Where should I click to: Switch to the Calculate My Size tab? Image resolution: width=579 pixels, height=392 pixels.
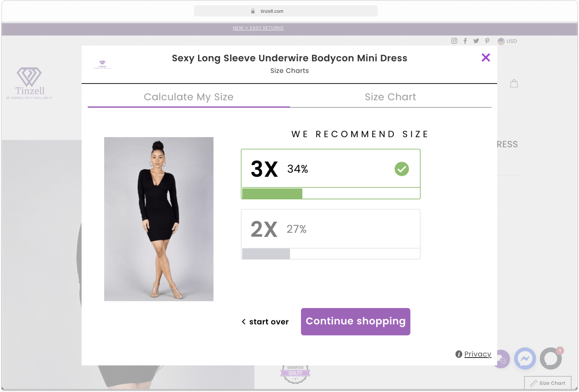pyautogui.click(x=189, y=97)
